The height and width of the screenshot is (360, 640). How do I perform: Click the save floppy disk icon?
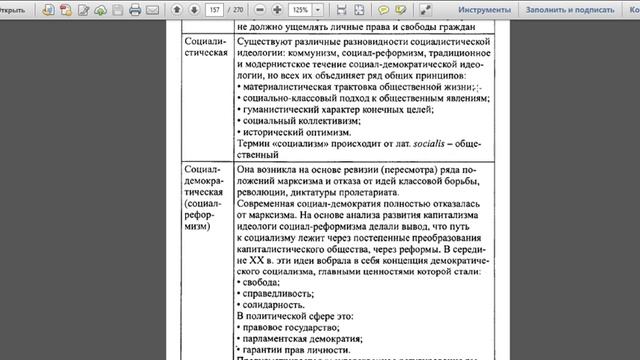118,10
